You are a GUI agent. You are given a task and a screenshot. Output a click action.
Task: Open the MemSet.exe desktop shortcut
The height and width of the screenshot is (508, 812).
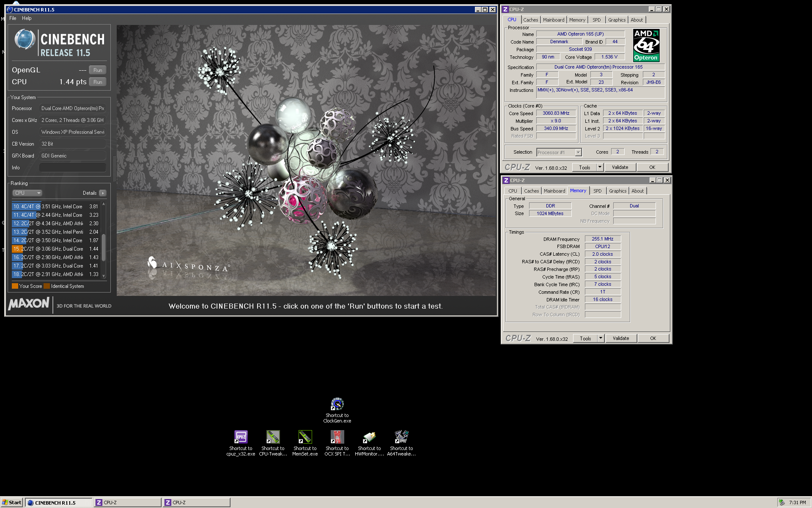[305, 443]
